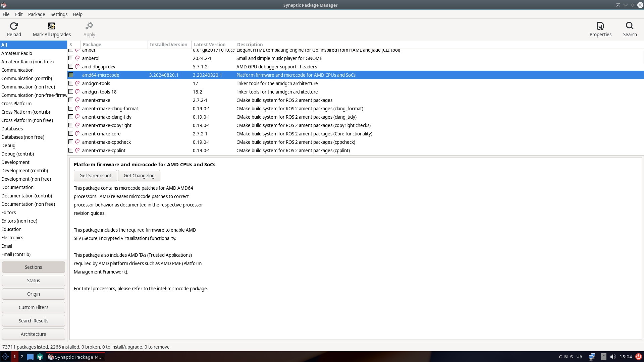Click the show desktop taskbar icon
This screenshot has width=644, height=362.
pos(30,357)
